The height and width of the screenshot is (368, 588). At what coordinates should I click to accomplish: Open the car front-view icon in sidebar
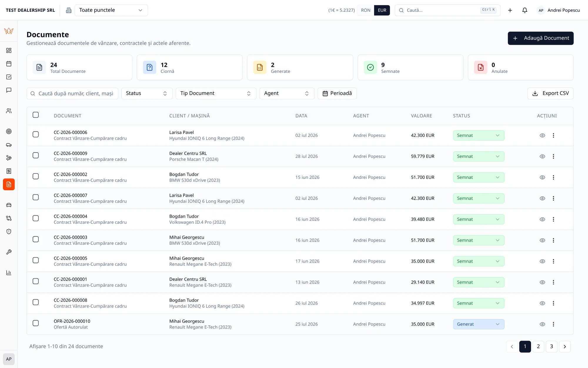pyautogui.click(x=9, y=205)
